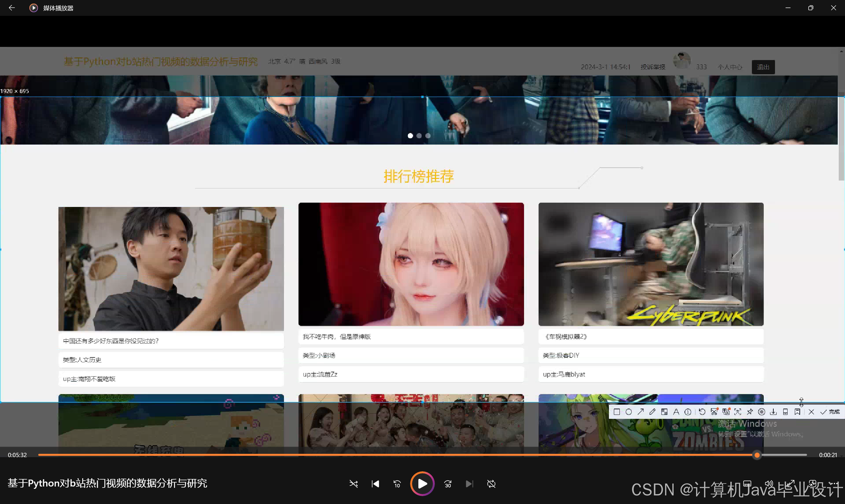
Task: Click the text 类型:极客DIY
Action: 561,355
